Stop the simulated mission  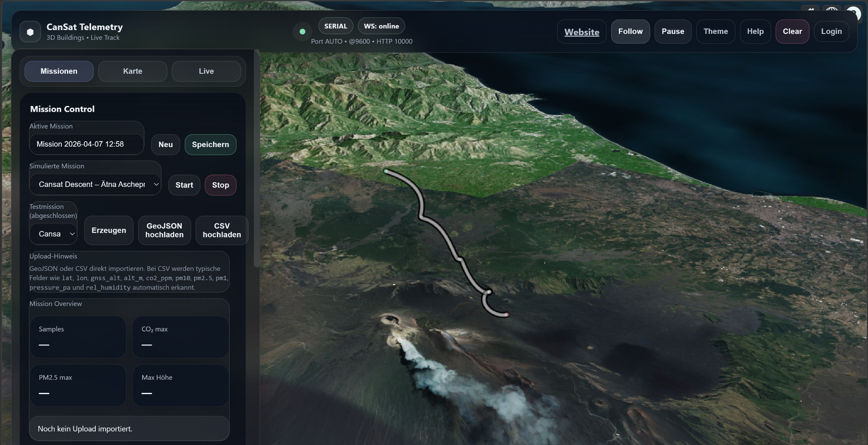click(220, 185)
